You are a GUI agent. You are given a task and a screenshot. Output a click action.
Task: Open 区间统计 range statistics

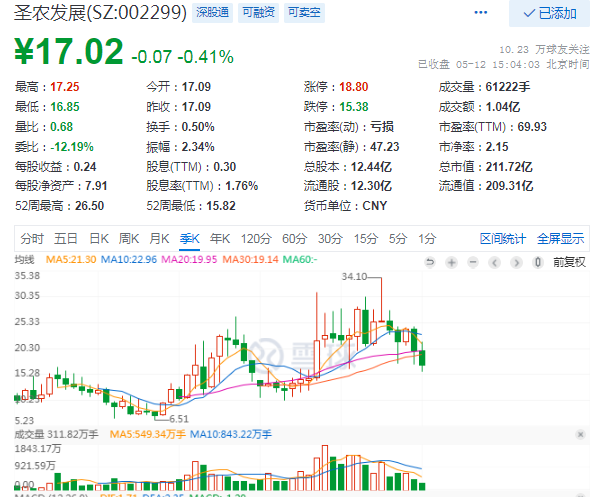coord(503,238)
